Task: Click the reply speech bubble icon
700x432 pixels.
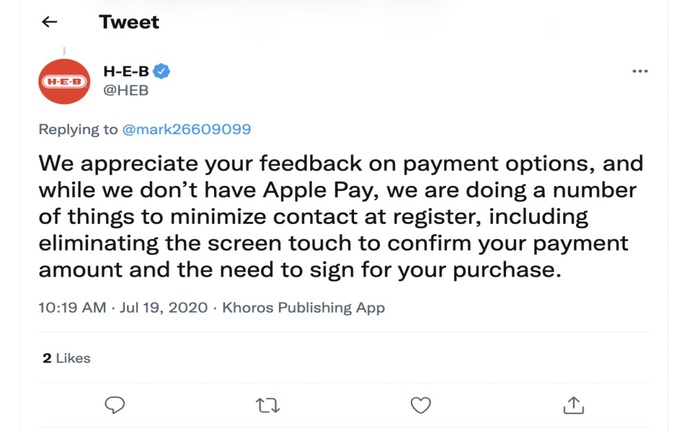Action: click(x=115, y=405)
